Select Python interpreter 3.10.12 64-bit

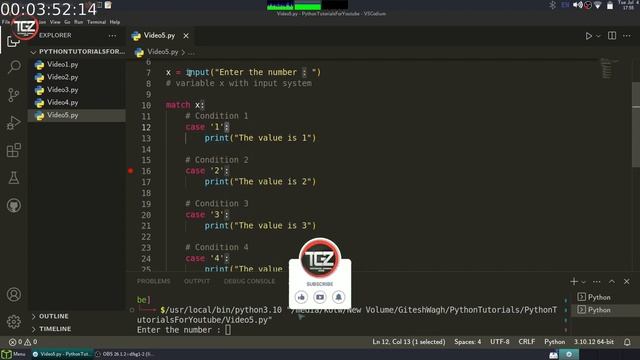(x=594, y=342)
